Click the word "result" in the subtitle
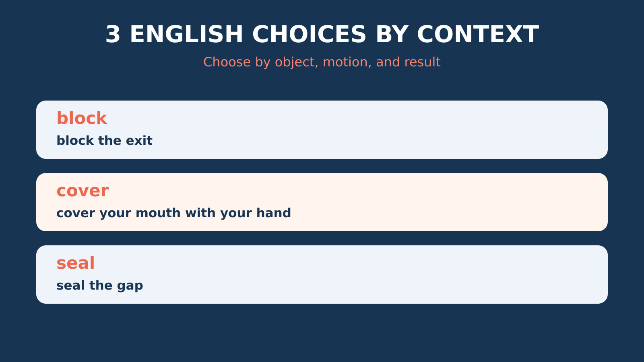Image resolution: width=644 pixels, height=362 pixels. [422, 62]
